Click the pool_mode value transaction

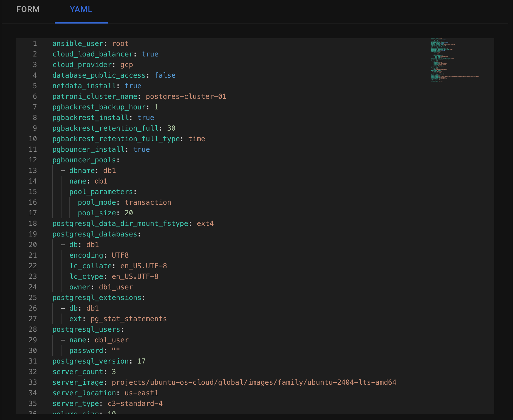(x=148, y=202)
